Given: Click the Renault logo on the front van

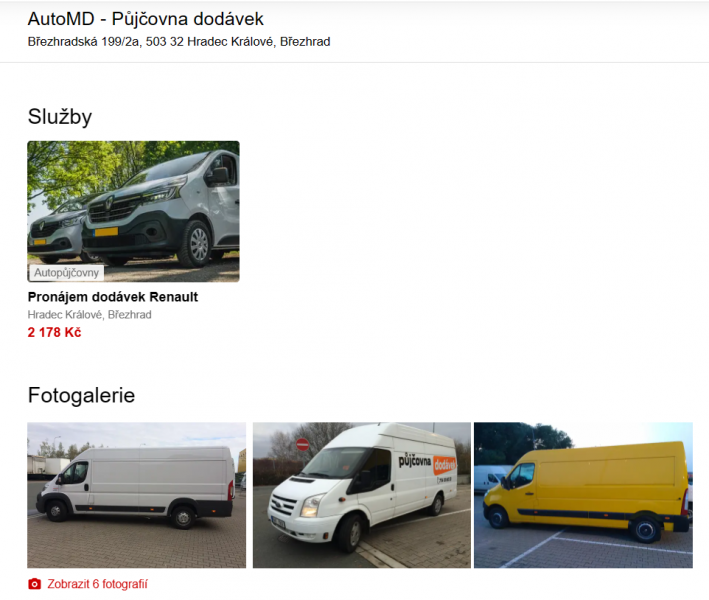Looking at the screenshot, I should (x=109, y=203).
